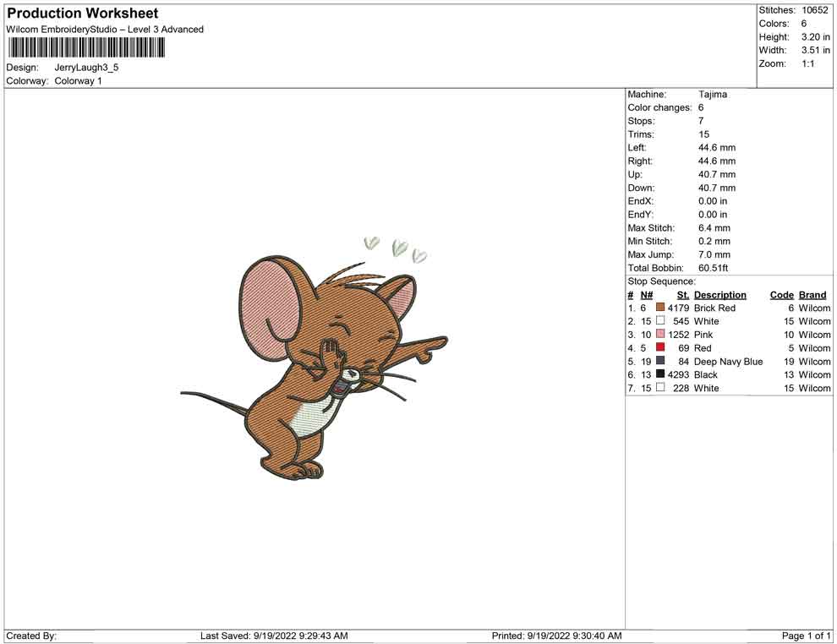This screenshot has height=644, width=837.
Task: Click the stitches count '10652'
Action: [815, 10]
